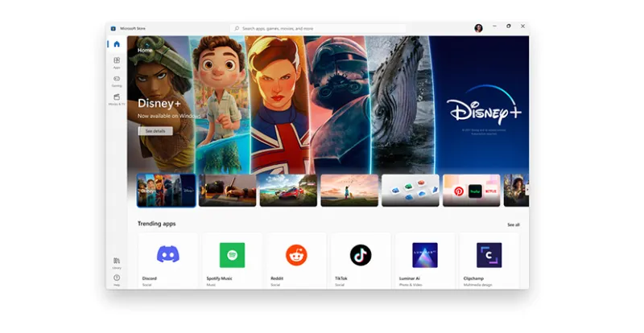
Task: Select the Microsoft 365 apps carousel thumbnail
Action: [411, 191]
